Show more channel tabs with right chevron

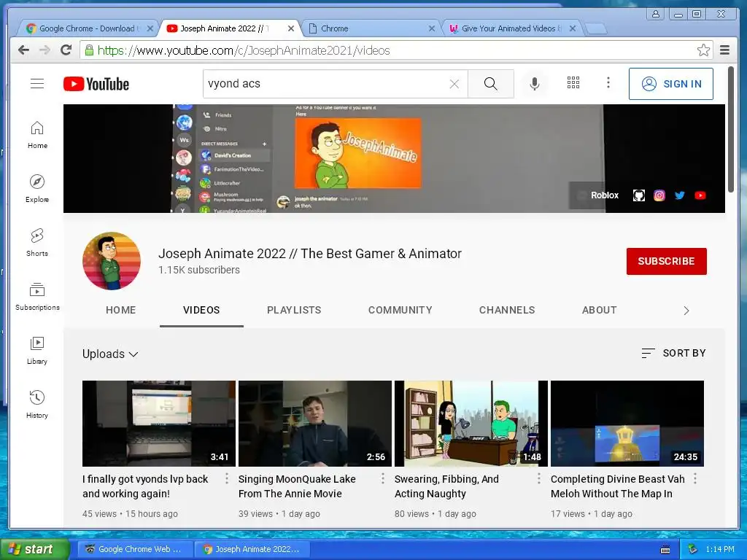[686, 311]
